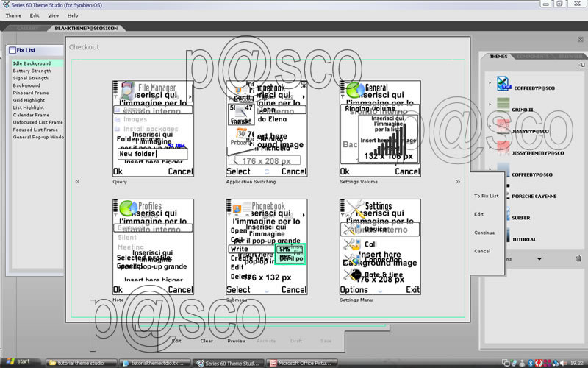The width and height of the screenshot is (588, 368).
Task: Select the GRIND II theme thumbnail
Action: pyautogui.click(x=503, y=105)
